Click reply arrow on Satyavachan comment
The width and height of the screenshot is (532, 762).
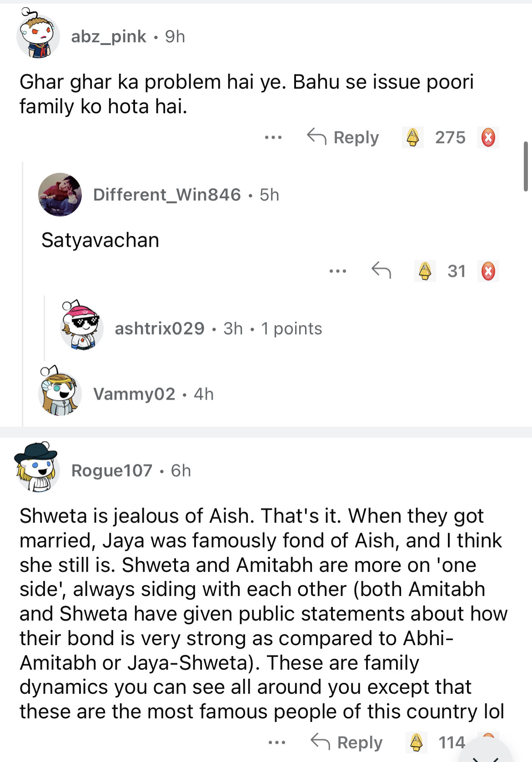[x=381, y=271]
